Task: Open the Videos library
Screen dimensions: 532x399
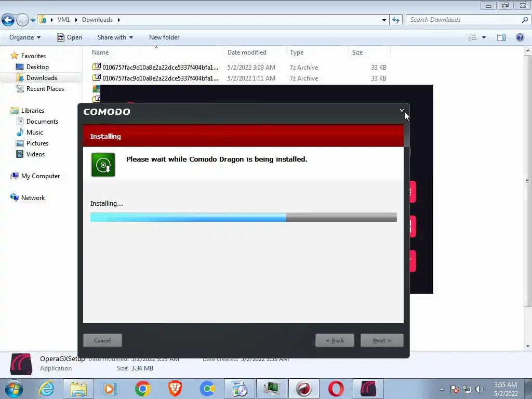Action: 35,154
